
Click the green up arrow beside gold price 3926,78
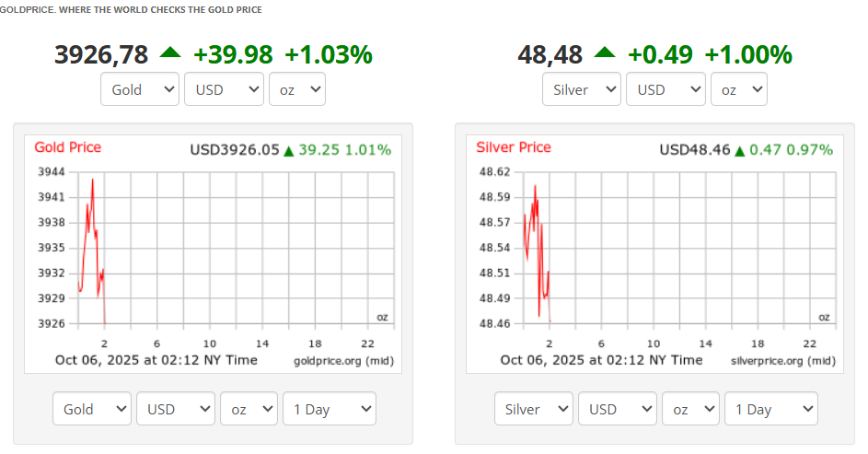coord(170,52)
